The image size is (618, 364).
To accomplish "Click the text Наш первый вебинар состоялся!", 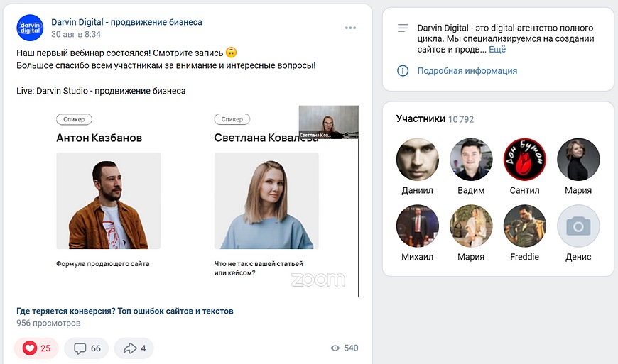I will coord(84,53).
